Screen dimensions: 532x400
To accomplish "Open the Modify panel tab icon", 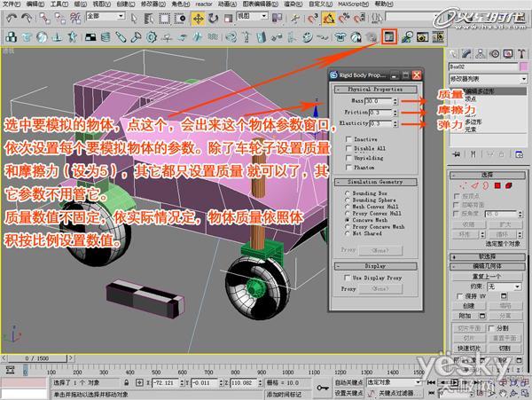I will (x=466, y=54).
